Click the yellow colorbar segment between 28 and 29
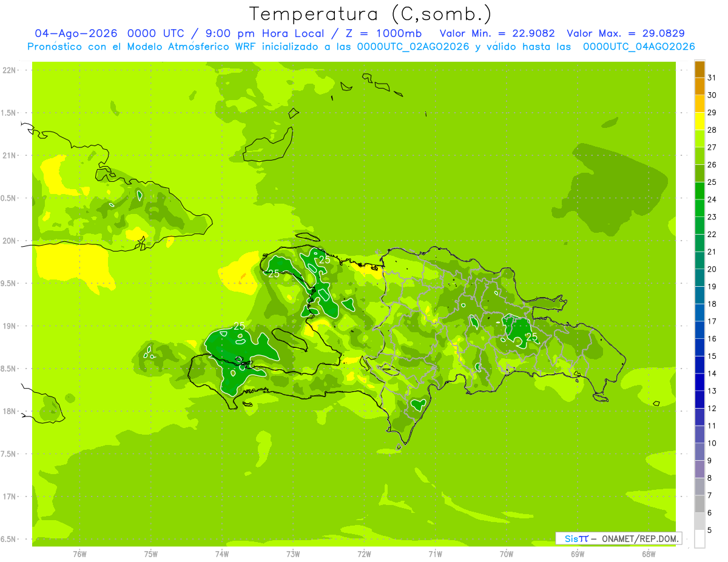728x562 pixels. [x=699, y=121]
